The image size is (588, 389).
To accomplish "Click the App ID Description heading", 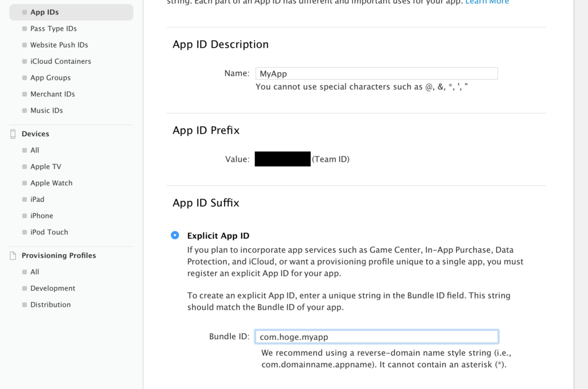I will [220, 44].
